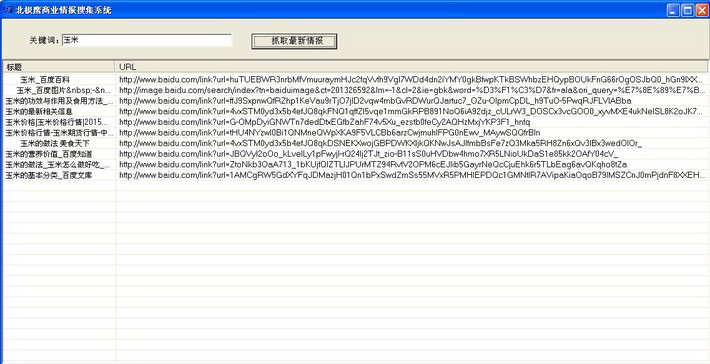
Task: Select the row titled 玉米_百度百科
Action: coord(356,79)
